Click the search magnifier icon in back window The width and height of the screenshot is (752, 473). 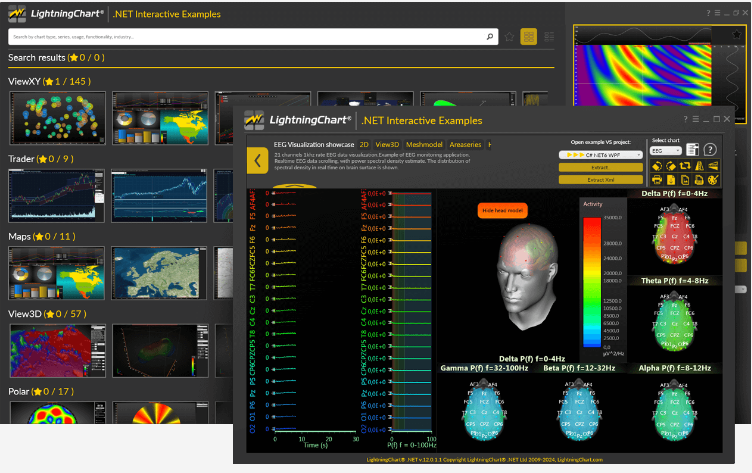[490, 36]
